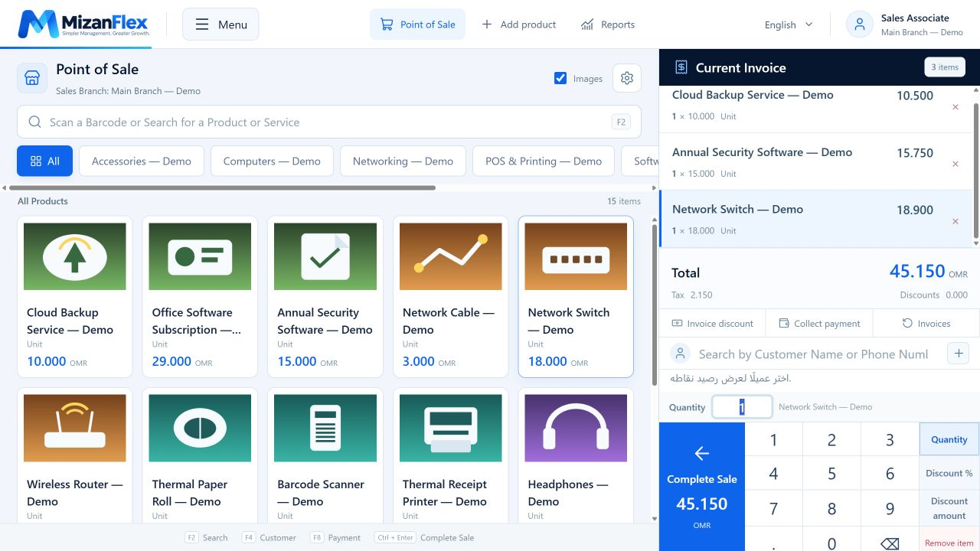Add Network Cable — Demo product card
Screen dimensions: 980x551
pos(451,296)
